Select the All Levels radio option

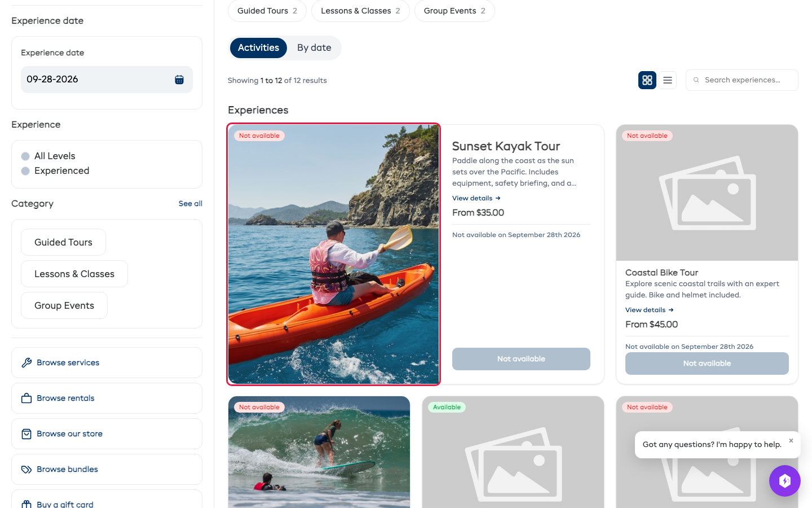point(25,156)
